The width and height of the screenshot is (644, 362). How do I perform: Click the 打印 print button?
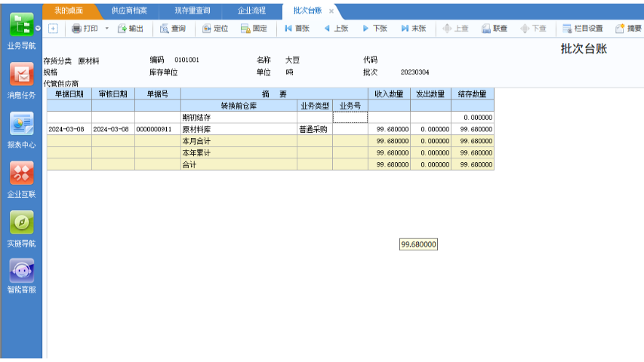tap(85, 29)
